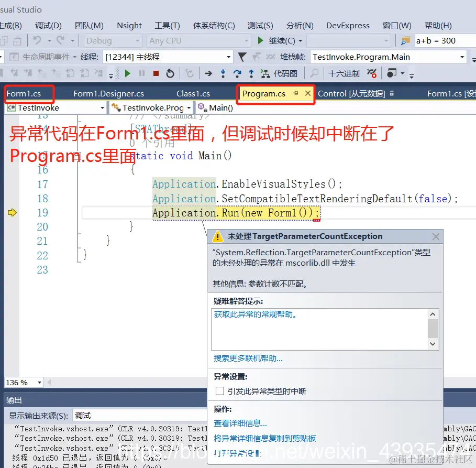Screen dimensions: 476x468
Task: Close the Program.cs tab
Action: [308, 93]
